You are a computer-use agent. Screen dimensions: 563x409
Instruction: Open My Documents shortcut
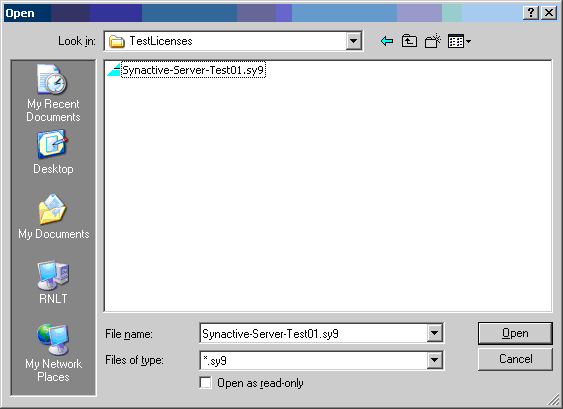coord(53,217)
